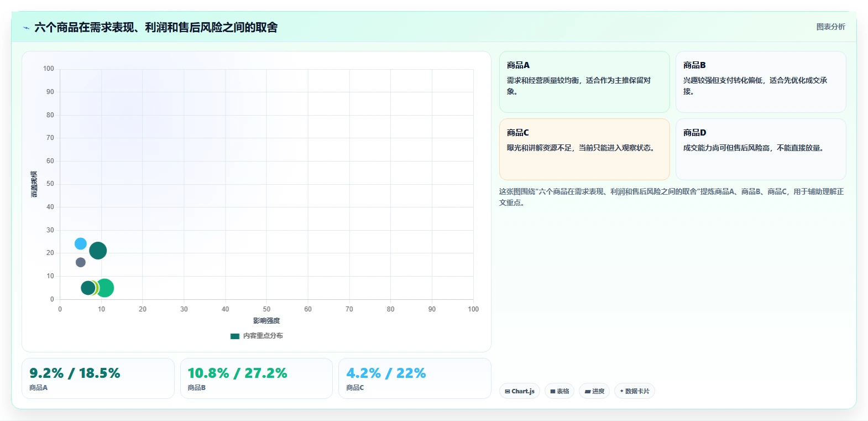This screenshot has height=421, width=868.
Task: Open the 商品B description card
Action: click(x=761, y=82)
